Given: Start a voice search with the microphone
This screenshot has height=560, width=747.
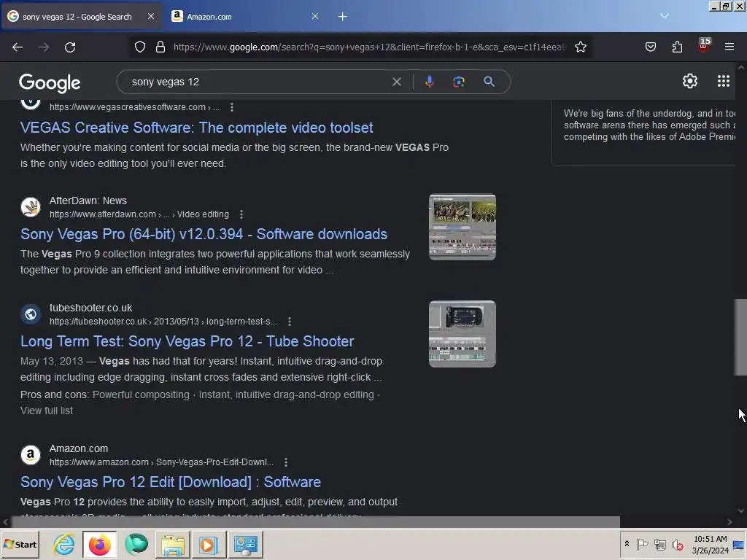Looking at the screenshot, I should click(x=429, y=82).
